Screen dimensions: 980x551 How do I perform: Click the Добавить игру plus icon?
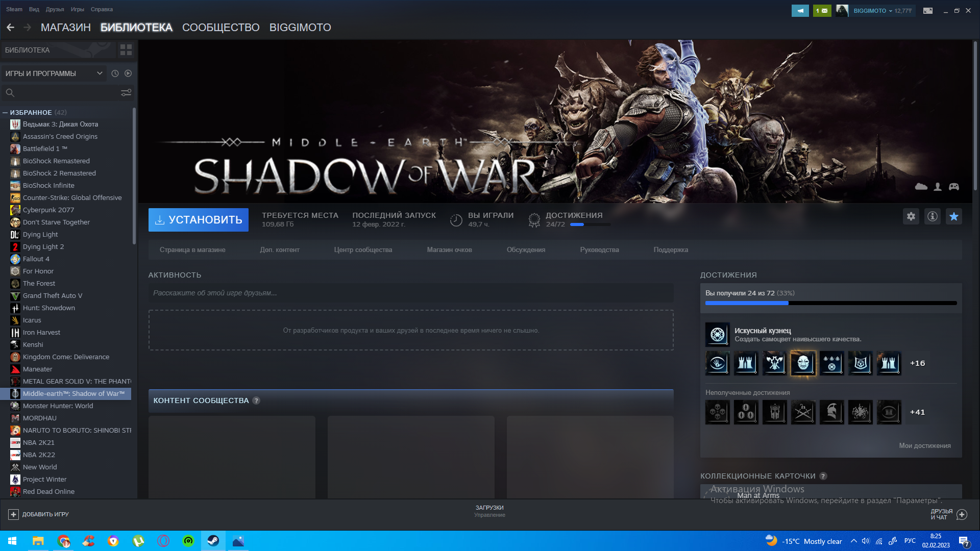pyautogui.click(x=14, y=514)
